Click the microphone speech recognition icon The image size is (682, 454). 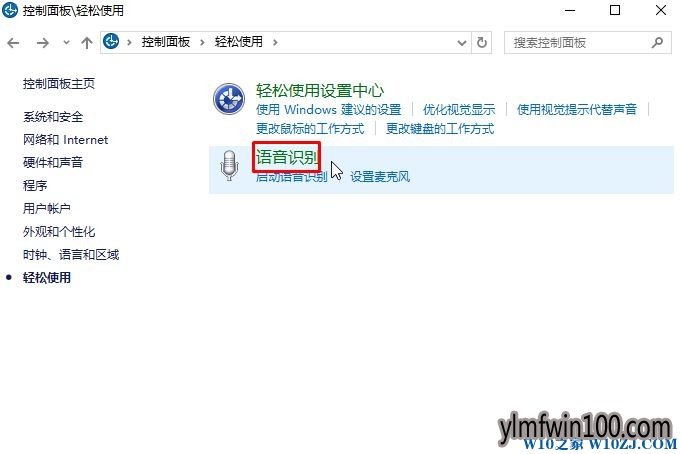[x=229, y=166]
